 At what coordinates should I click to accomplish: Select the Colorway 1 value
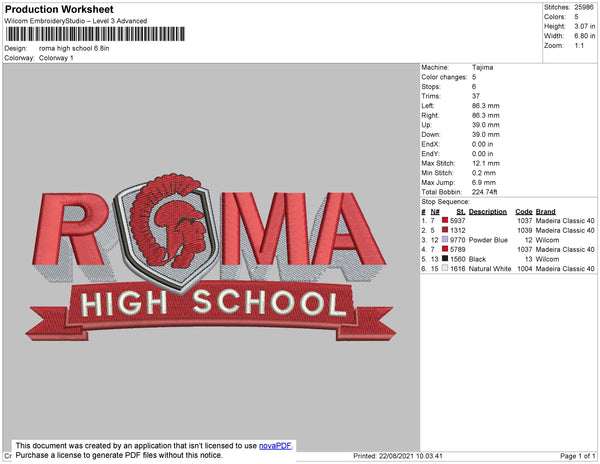tap(56, 58)
